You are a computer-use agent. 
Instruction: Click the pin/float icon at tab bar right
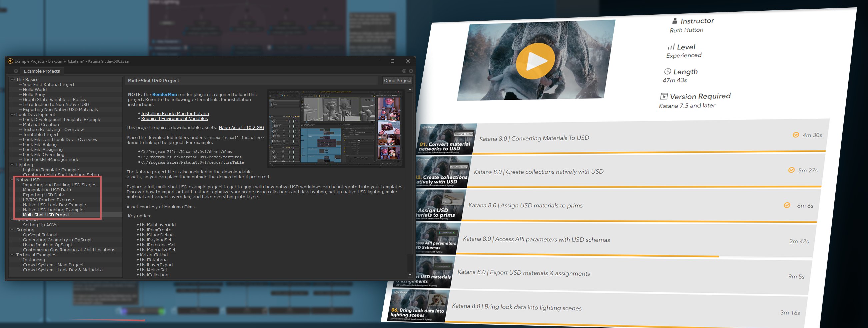coord(404,71)
